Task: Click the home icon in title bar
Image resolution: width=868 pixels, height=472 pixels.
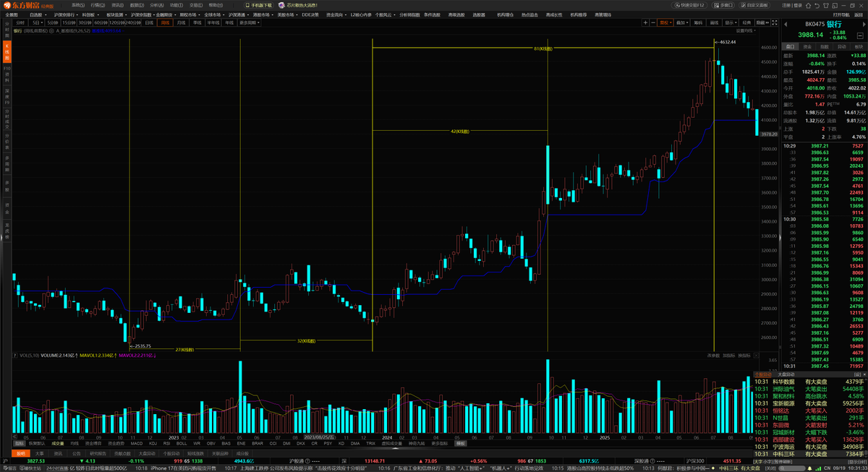Action: pos(808,6)
